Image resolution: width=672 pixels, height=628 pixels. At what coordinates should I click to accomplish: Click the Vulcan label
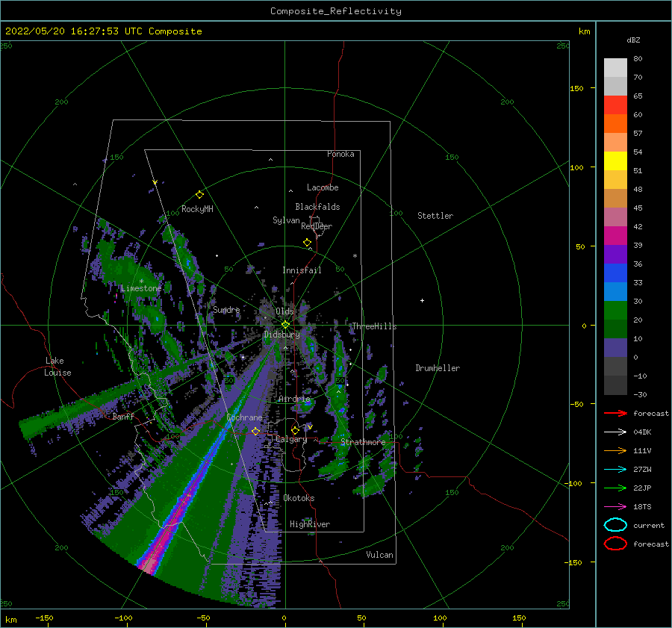point(380,555)
